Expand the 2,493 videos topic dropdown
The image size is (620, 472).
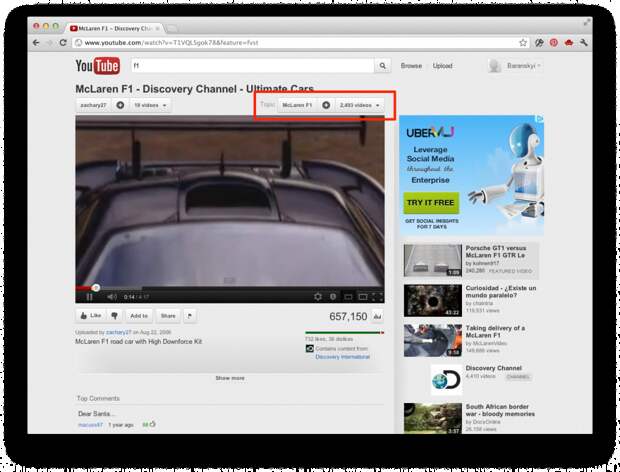pos(359,105)
